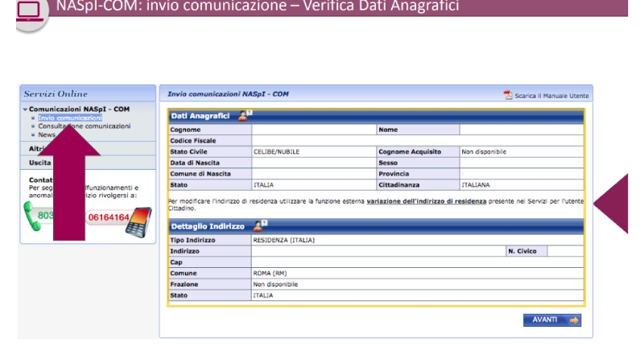Open the Scarica il Manuale Utente link
This screenshot has height=346, width=644.
click(551, 96)
